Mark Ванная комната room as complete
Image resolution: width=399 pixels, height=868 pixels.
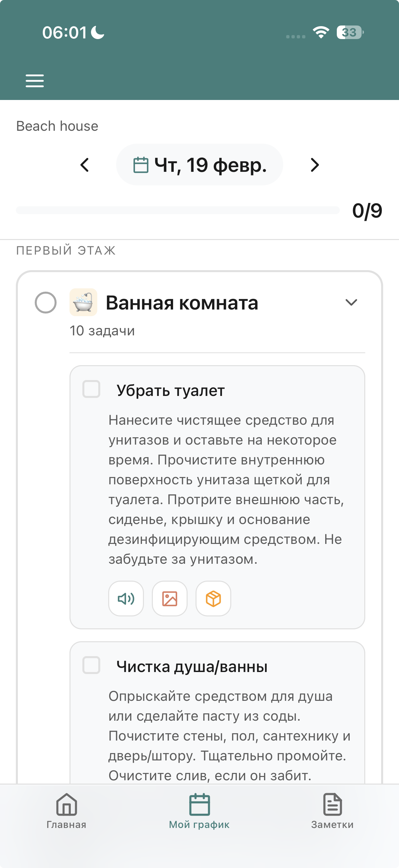pos(45,303)
